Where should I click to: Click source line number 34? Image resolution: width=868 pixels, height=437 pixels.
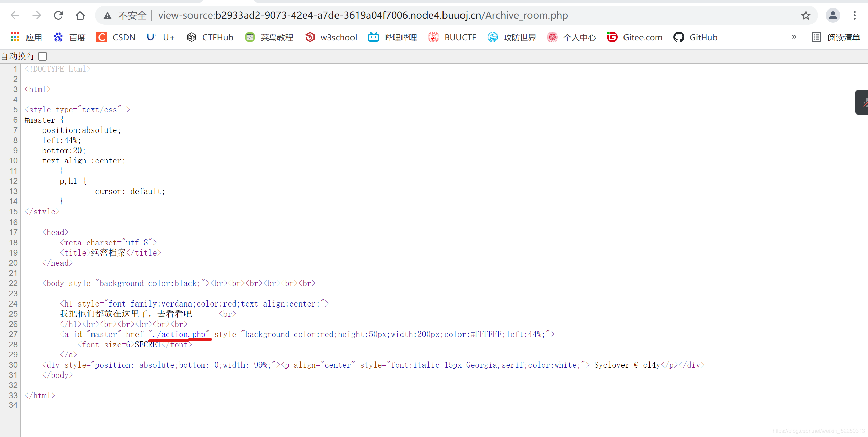click(x=13, y=405)
